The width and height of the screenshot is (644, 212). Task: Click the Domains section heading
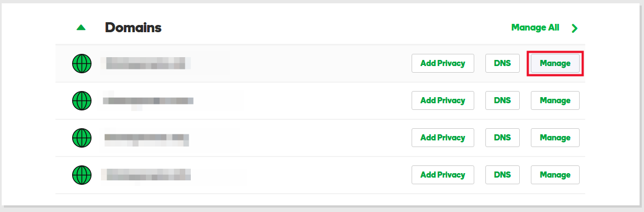[133, 28]
